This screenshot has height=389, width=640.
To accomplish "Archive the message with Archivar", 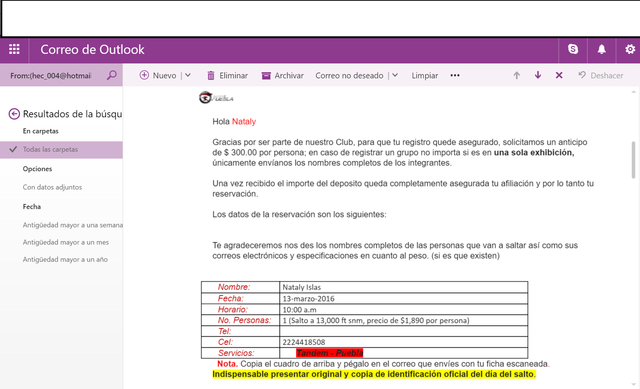I will (x=289, y=76).
